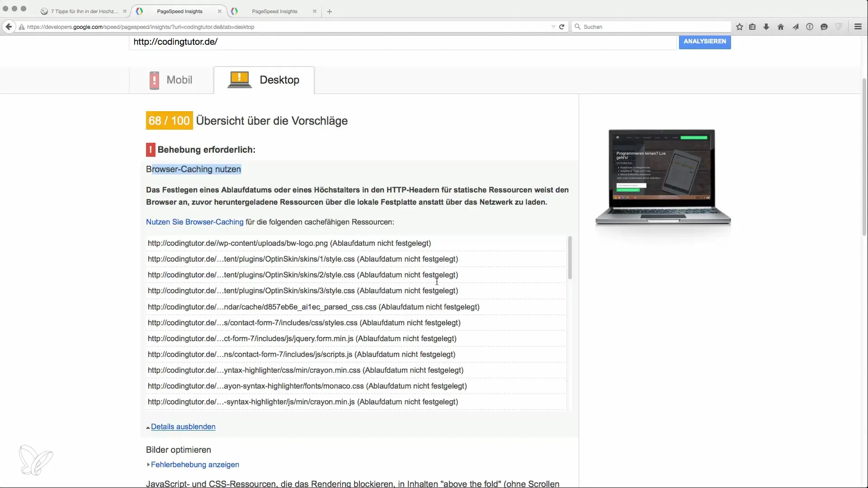This screenshot has width=868, height=488.
Task: Click the 'Bilder optimieren' heading
Action: pos(179,450)
